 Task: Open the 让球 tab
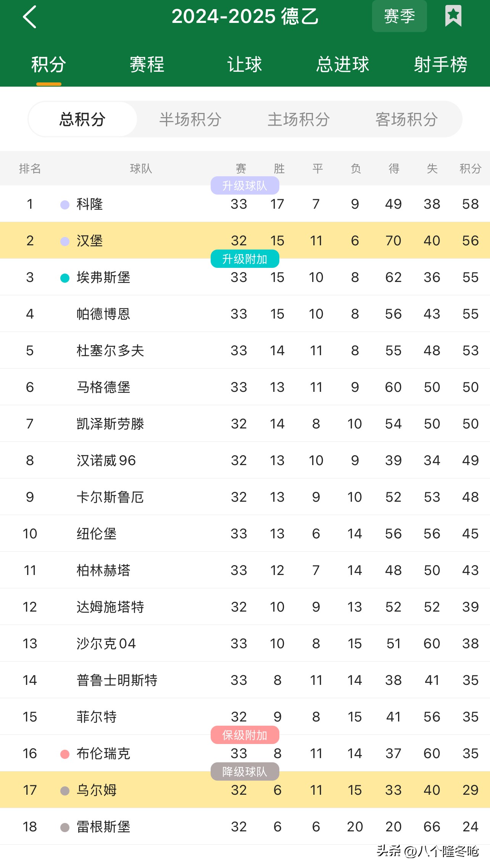click(x=245, y=64)
